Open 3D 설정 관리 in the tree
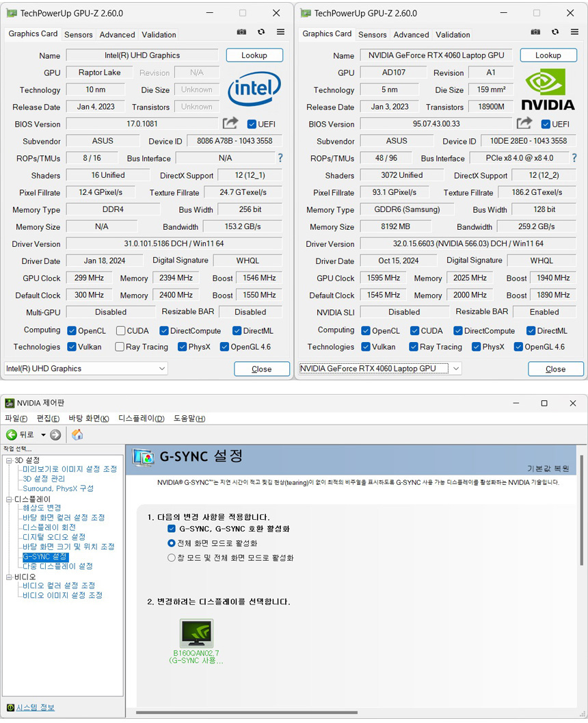The width and height of the screenshot is (588, 723). (44, 479)
